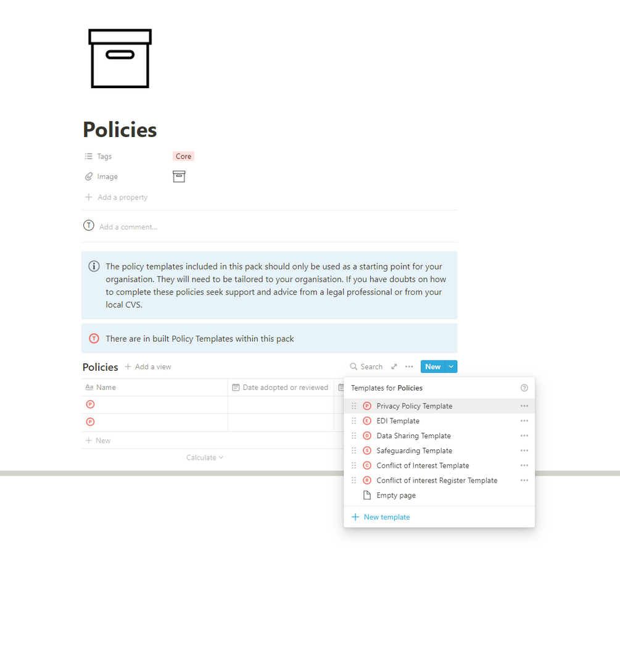Screen dimensions: 620x672
Task: Click the Search magnifier in Policies database
Action: click(x=354, y=367)
